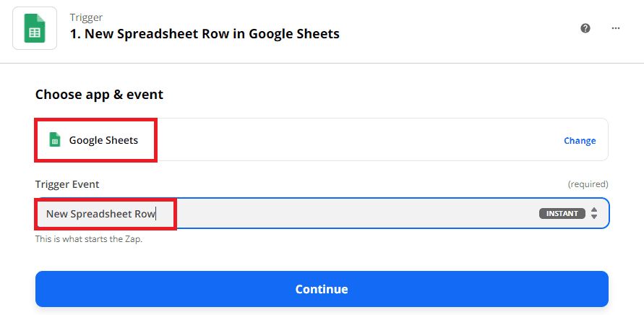Click the 'This is what starts the Zap.' hint
The height and width of the screenshot is (315, 644).
[x=89, y=239]
